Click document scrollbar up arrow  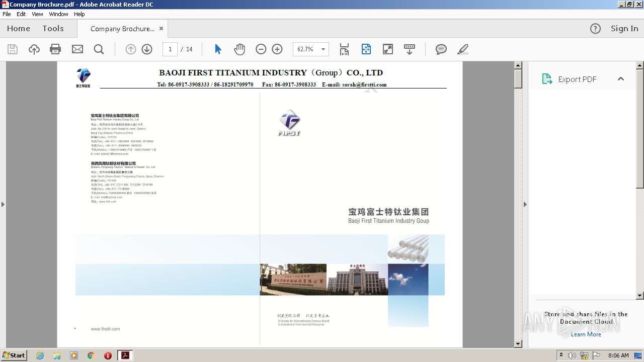tap(518, 65)
